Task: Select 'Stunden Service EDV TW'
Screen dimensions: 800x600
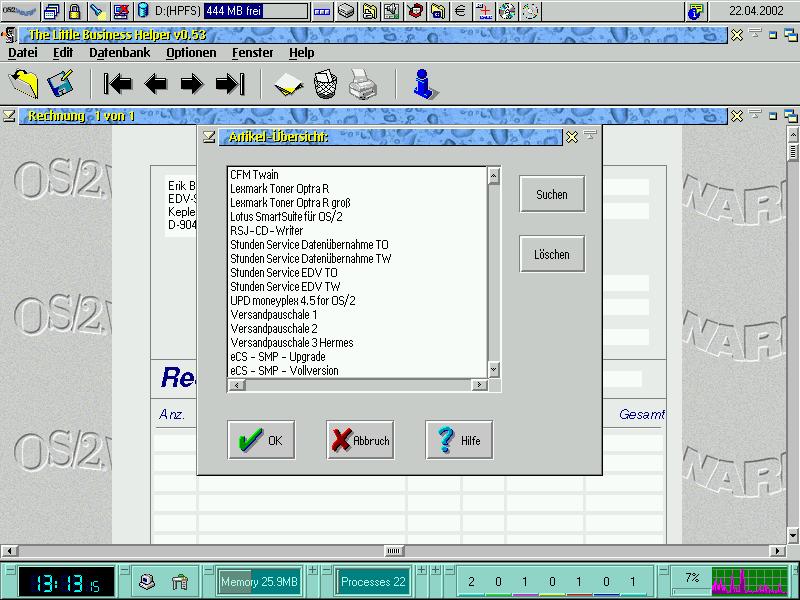Action: click(x=357, y=287)
